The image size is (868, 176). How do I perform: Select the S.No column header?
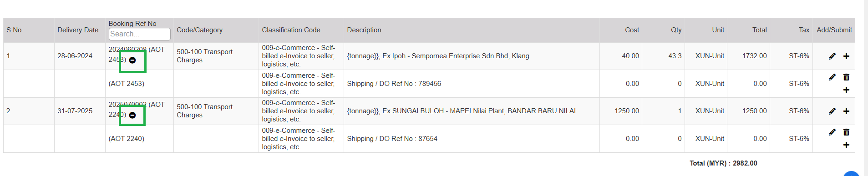(14, 30)
